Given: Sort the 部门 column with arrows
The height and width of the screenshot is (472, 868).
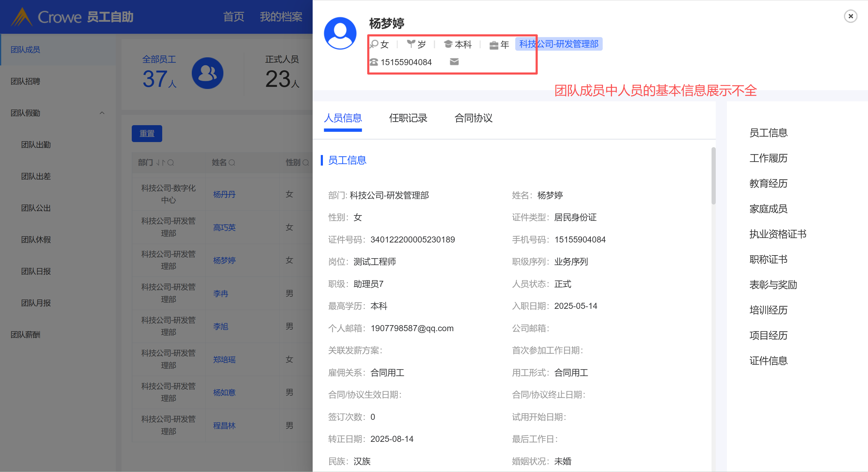Looking at the screenshot, I should click(x=160, y=163).
